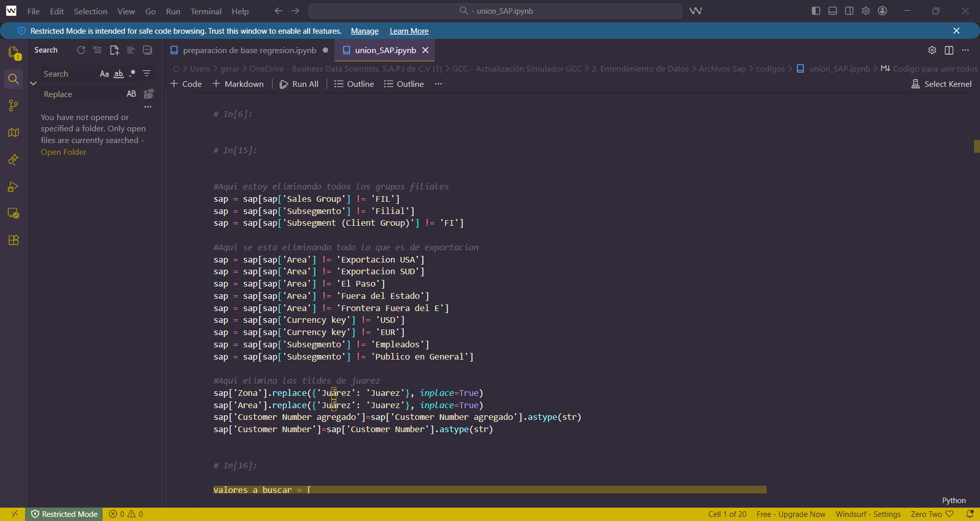Open the Explorer view with badge
This screenshot has height=521, width=980.
pyautogui.click(x=14, y=52)
